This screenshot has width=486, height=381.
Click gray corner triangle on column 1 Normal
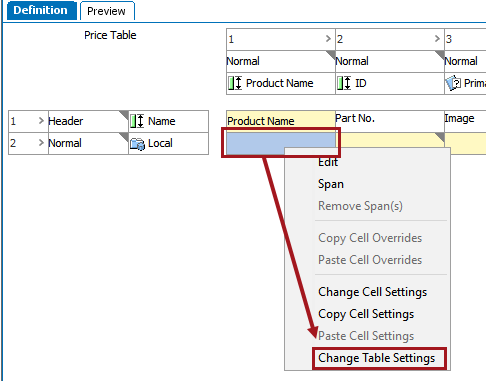[x=331, y=55]
